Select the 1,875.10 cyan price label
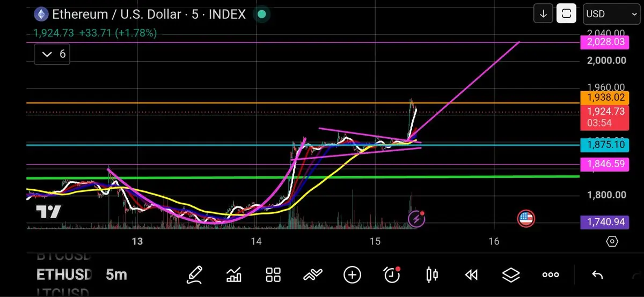Screen dimensions: 644x297 pos(604,145)
